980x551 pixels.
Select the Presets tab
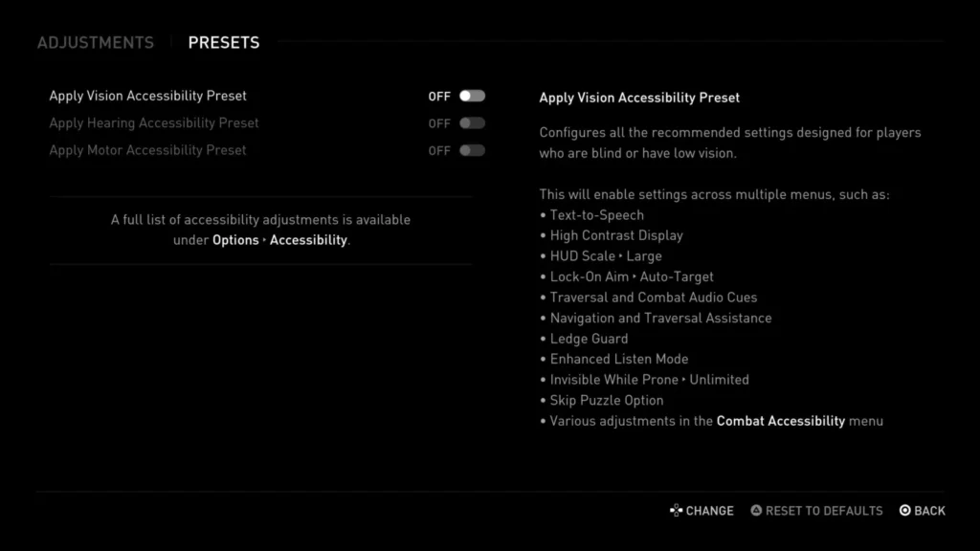224,42
